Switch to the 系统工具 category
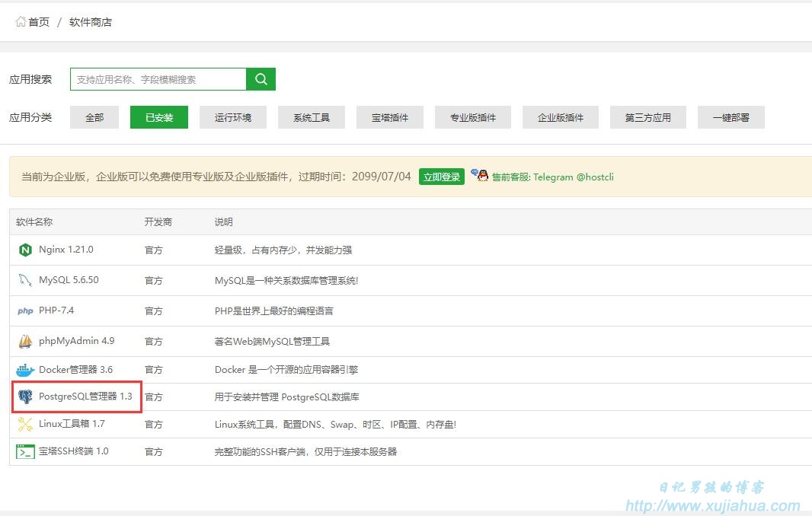The height and width of the screenshot is (516, 812). click(x=312, y=117)
